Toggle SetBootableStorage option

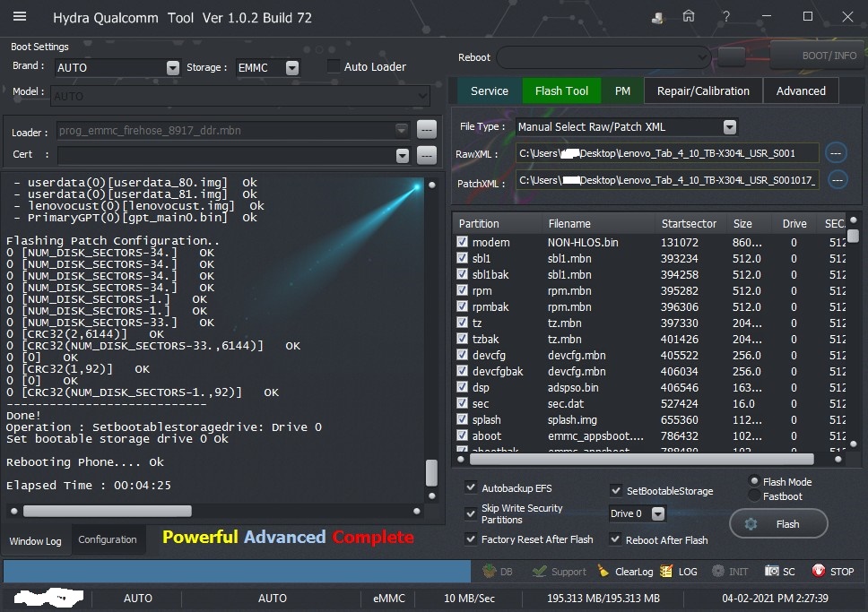pyautogui.click(x=615, y=490)
